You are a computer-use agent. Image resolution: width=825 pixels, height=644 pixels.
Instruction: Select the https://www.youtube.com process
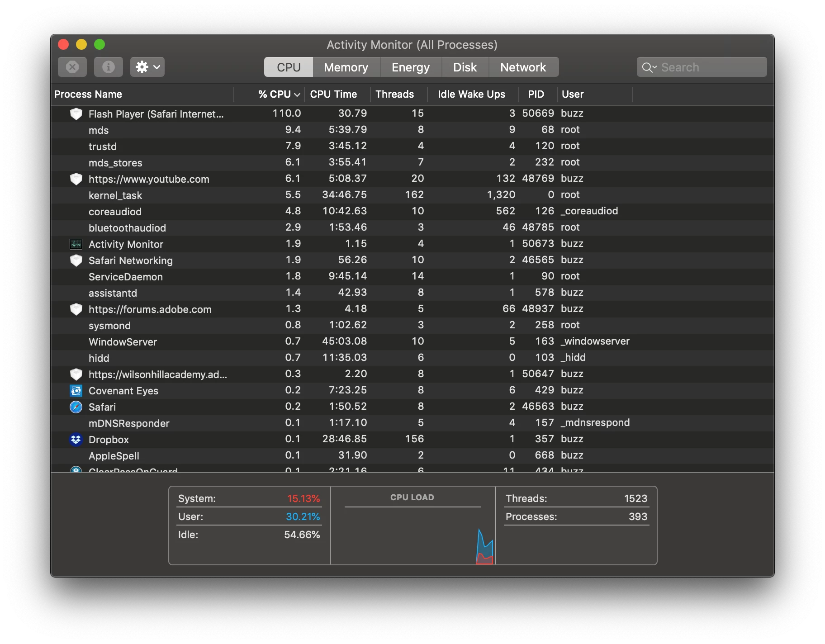click(412, 179)
